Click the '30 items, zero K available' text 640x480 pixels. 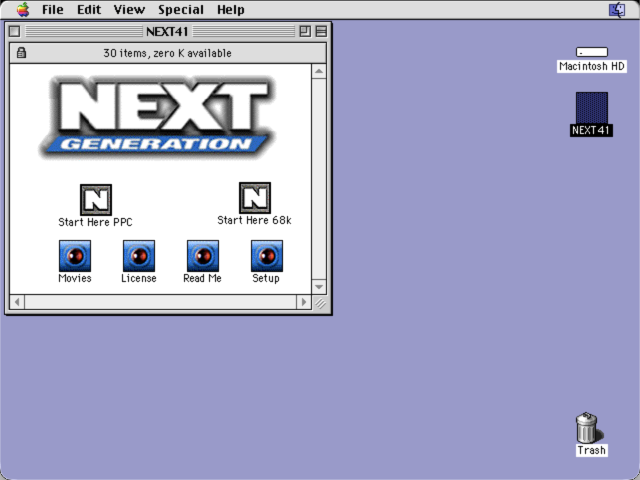(x=167, y=53)
